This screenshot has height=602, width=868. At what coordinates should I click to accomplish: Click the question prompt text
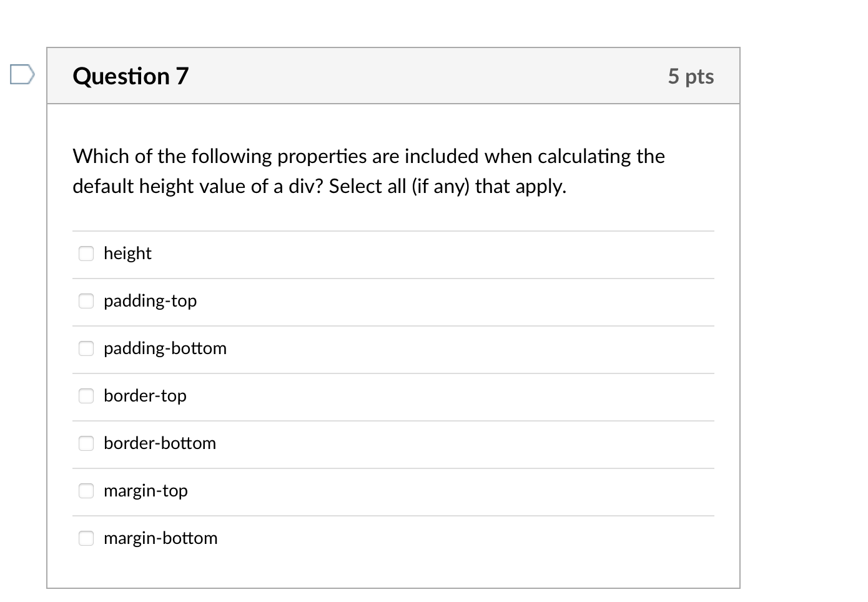368,170
